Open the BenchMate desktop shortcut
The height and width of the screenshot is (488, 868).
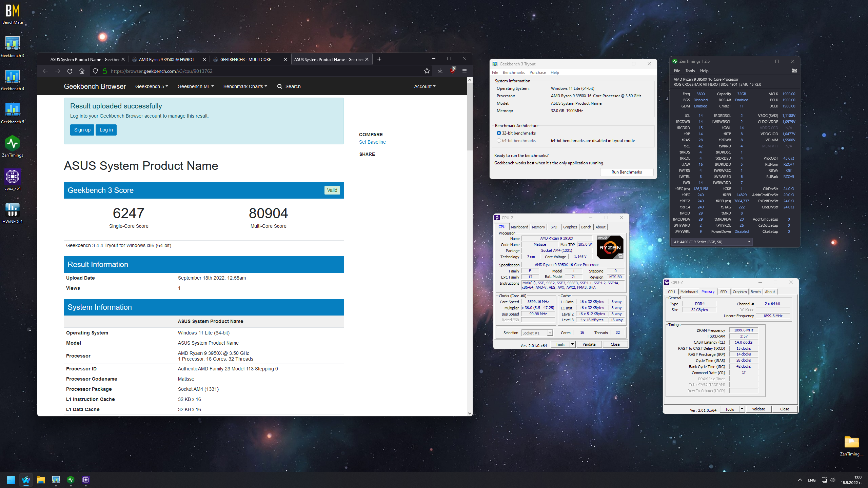click(13, 14)
